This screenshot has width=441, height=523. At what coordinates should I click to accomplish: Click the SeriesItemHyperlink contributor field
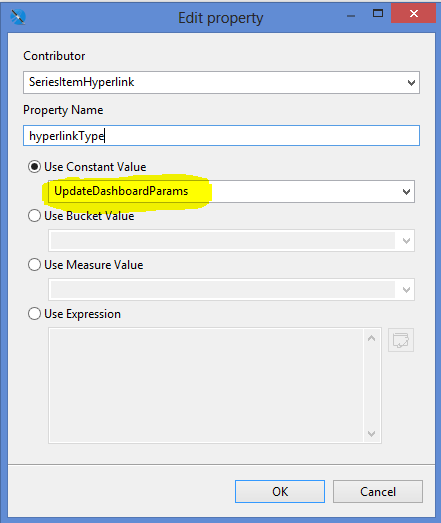(222, 82)
